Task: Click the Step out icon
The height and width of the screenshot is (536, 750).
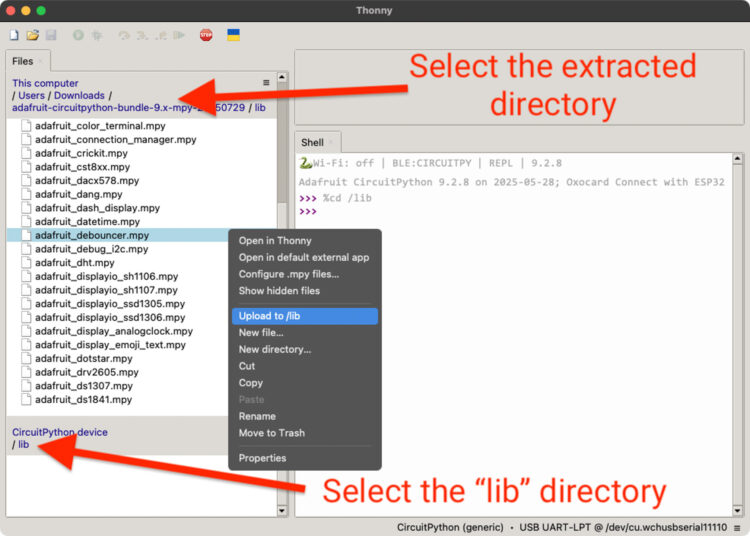Action: tap(160, 35)
